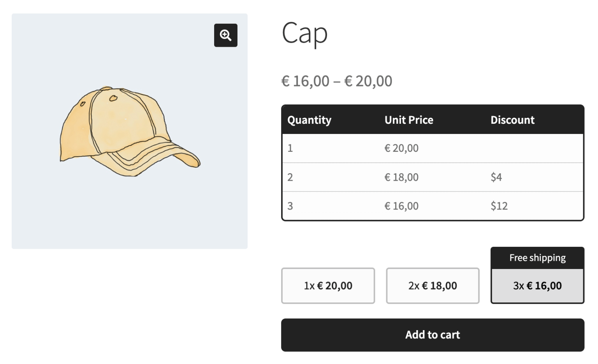Click the "Cap" product title
The width and height of the screenshot is (598, 364).
point(304,33)
